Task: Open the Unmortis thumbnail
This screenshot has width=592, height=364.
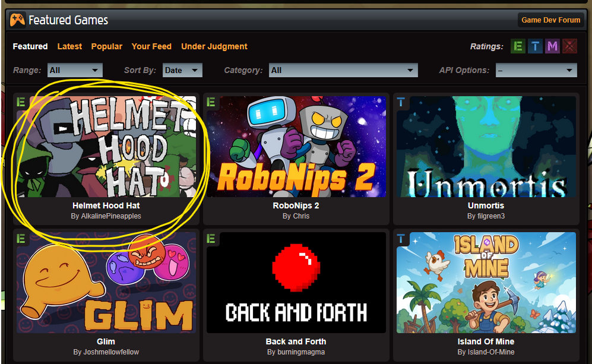Action: (486, 147)
